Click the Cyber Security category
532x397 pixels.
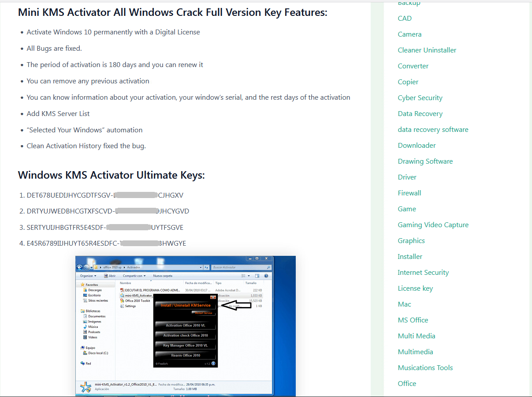(x=420, y=98)
